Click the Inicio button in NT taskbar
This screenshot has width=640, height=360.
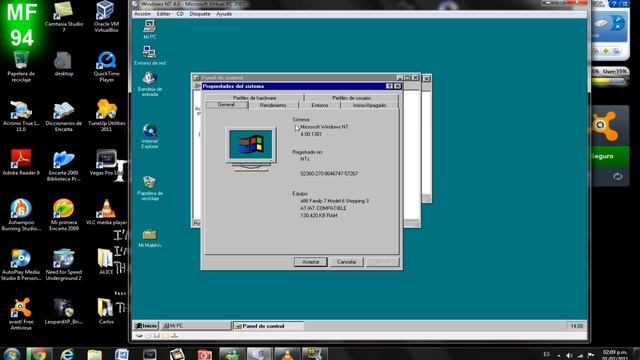pyautogui.click(x=146, y=326)
